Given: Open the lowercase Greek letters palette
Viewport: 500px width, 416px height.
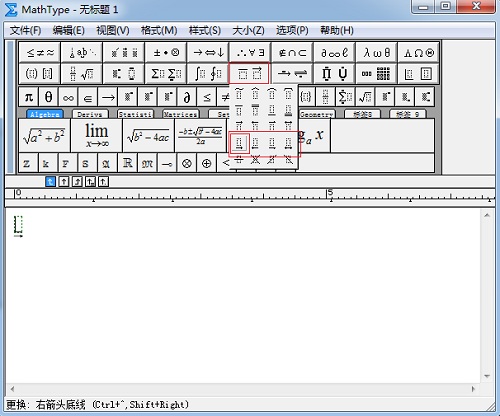Looking at the screenshot, I should point(376,52).
